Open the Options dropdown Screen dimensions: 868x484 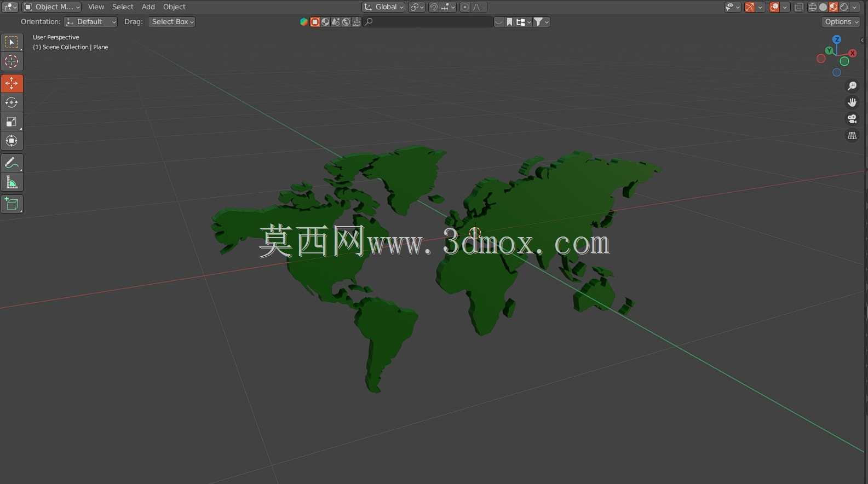tap(841, 22)
